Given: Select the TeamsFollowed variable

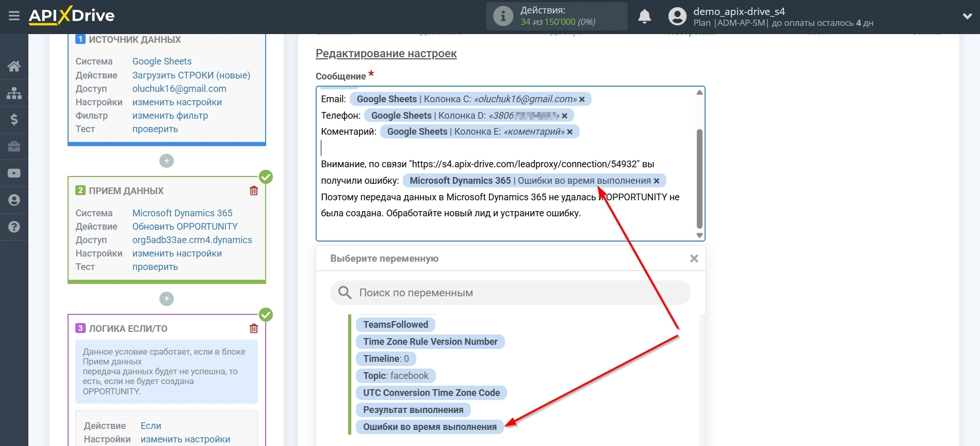Looking at the screenshot, I should pos(396,325).
